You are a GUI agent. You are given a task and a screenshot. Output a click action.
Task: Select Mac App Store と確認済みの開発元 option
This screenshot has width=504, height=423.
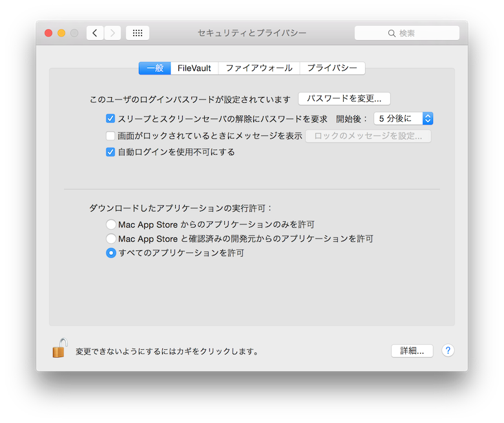pos(111,239)
